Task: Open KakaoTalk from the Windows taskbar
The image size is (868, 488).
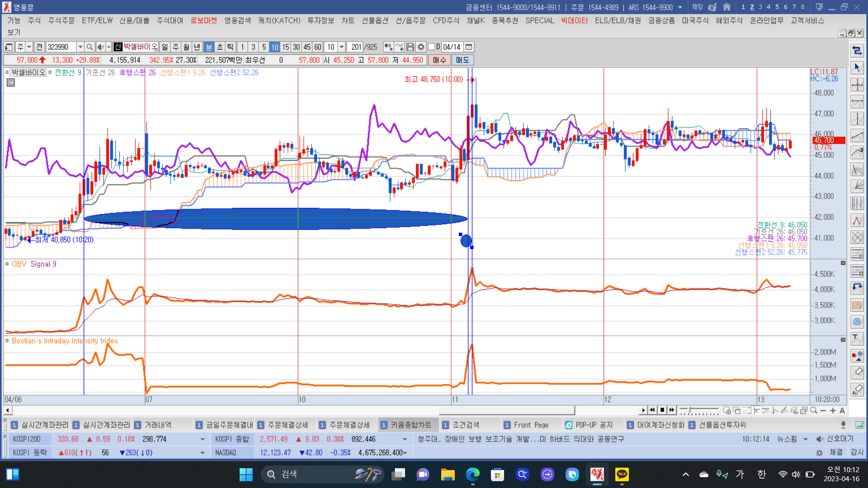Action: [x=622, y=474]
